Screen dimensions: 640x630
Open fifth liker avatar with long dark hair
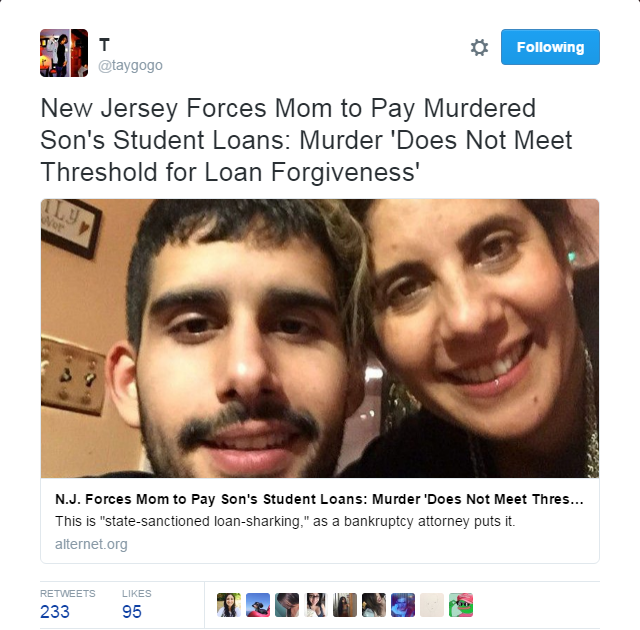click(x=345, y=605)
